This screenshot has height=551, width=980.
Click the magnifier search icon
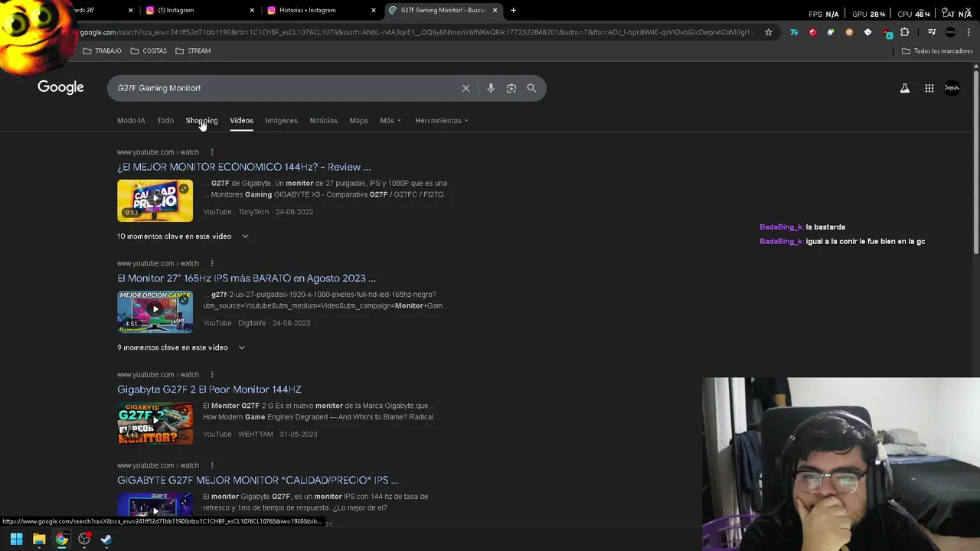click(531, 88)
